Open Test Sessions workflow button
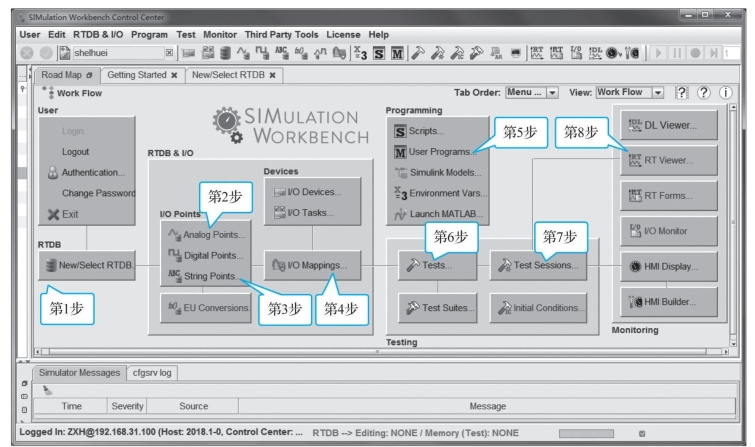 coord(538,265)
